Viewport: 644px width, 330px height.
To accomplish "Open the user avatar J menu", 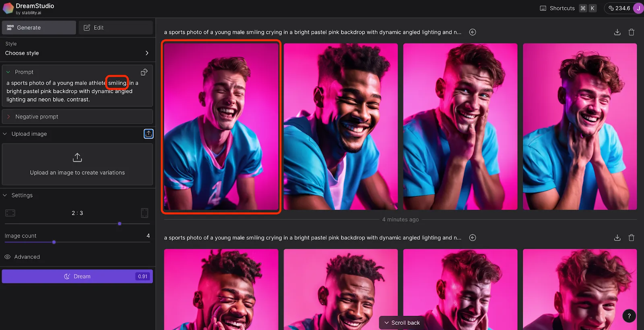I will click(x=638, y=8).
